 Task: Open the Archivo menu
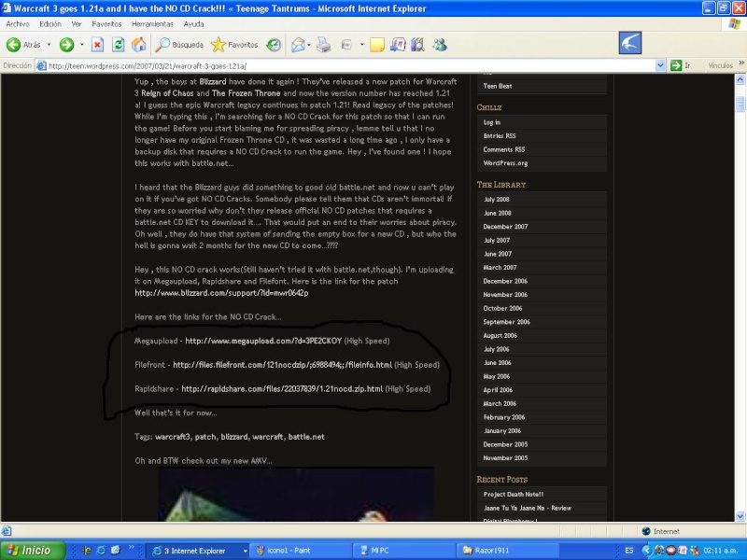point(18,24)
